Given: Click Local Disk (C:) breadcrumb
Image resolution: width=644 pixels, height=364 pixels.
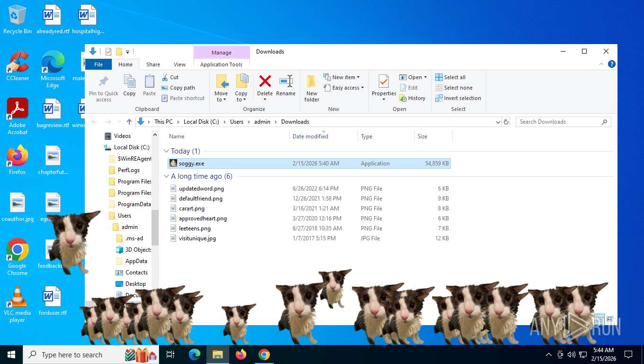Looking at the screenshot, I should point(201,122).
